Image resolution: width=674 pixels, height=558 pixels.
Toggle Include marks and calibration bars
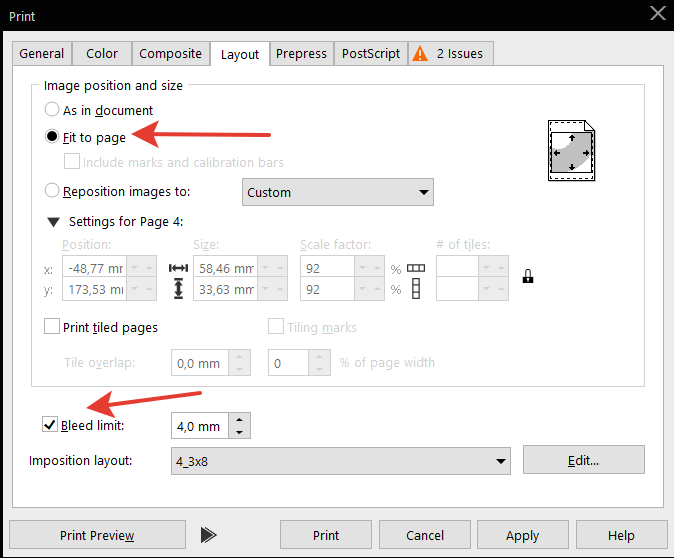coord(72,162)
